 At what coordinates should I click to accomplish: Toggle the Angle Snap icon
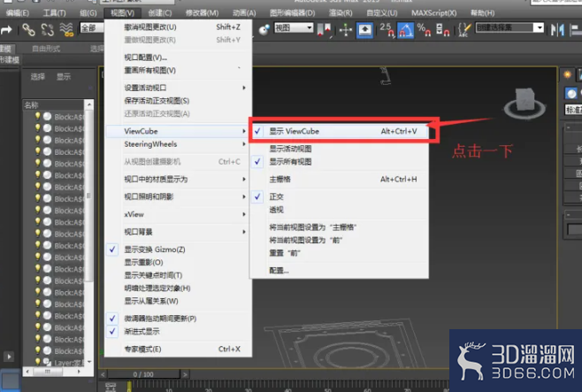[405, 30]
